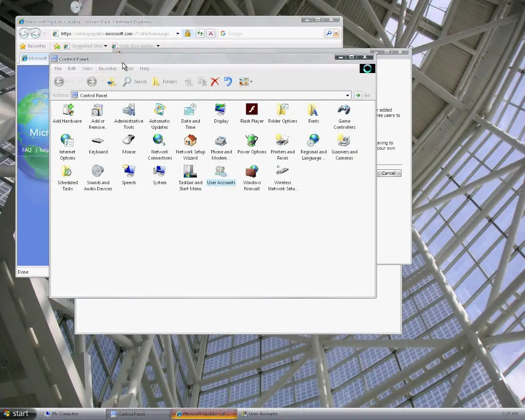Switch to My Computer taskbar button

[x=73, y=414]
